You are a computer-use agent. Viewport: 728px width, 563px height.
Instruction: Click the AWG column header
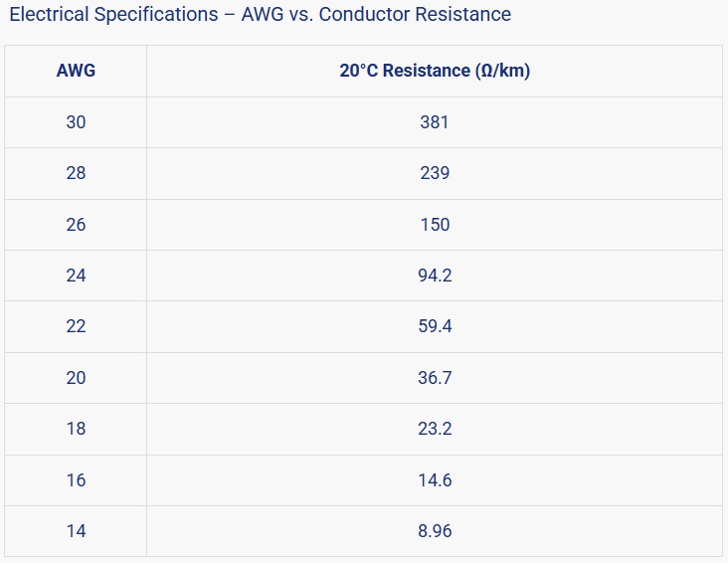[x=76, y=72]
